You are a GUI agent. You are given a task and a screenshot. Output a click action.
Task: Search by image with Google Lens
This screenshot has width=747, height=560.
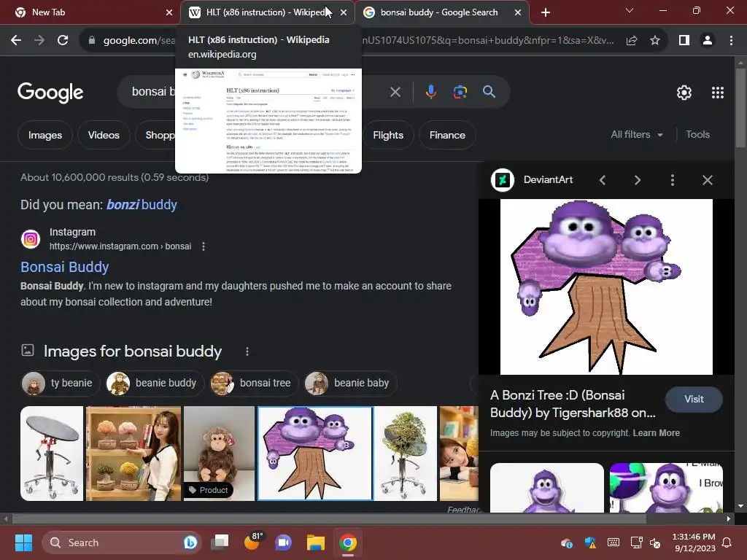[x=460, y=92]
